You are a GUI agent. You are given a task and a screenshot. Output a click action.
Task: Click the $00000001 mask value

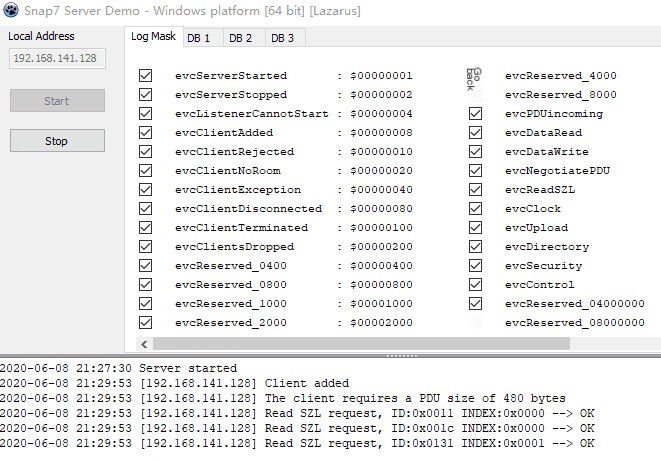tap(381, 76)
